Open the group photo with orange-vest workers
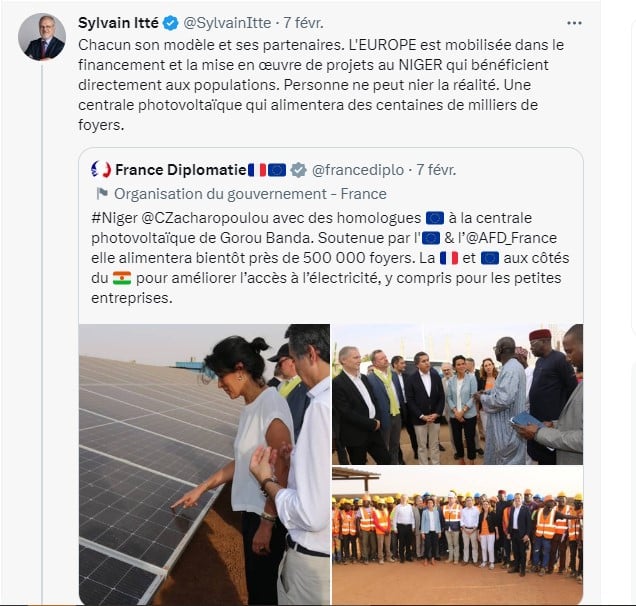 click(x=457, y=536)
